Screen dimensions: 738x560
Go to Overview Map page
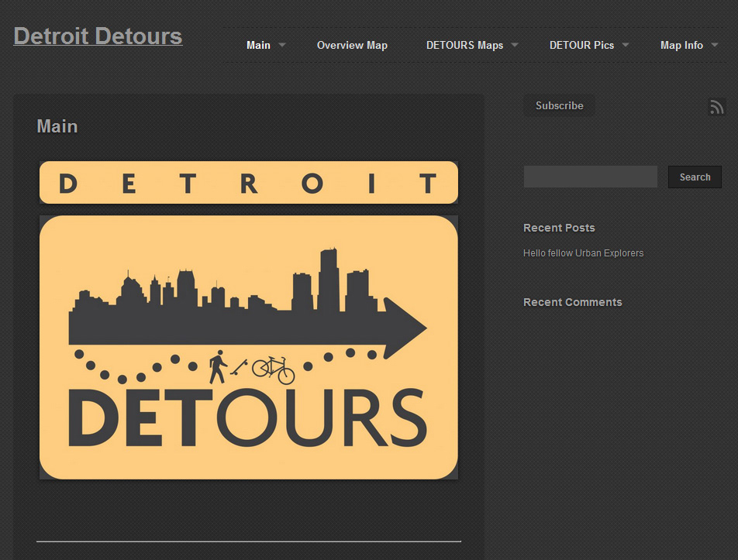point(352,45)
